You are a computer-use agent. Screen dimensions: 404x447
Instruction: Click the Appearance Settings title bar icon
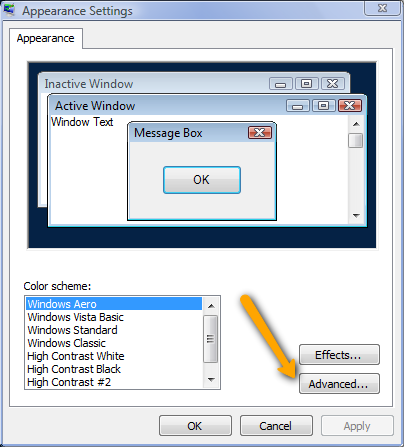(9, 9)
